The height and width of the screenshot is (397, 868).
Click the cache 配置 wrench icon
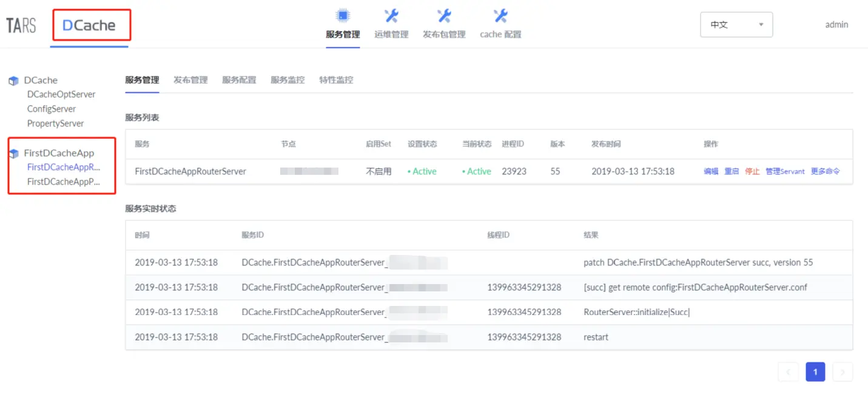pyautogui.click(x=500, y=16)
